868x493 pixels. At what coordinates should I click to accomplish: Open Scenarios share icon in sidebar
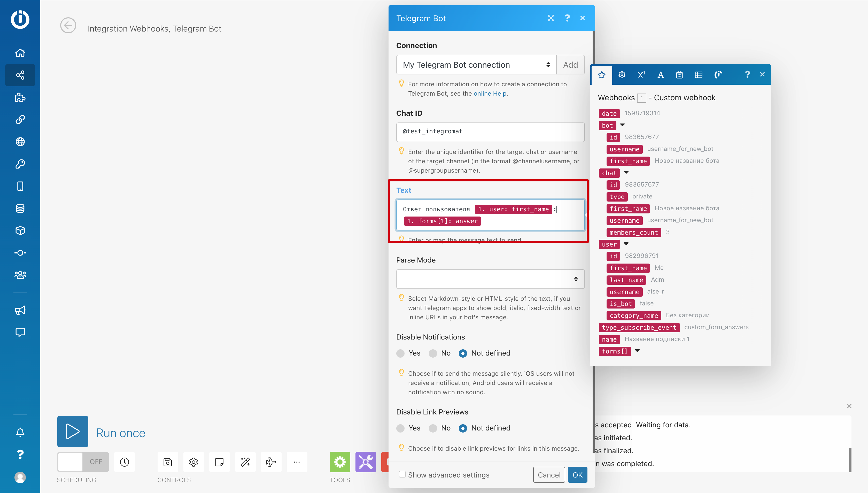click(x=20, y=75)
